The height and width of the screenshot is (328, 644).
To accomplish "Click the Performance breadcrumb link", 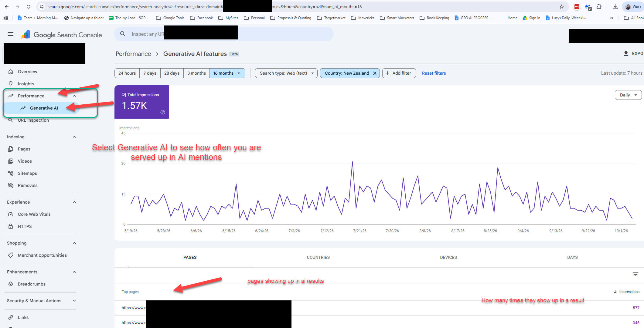I will point(133,54).
